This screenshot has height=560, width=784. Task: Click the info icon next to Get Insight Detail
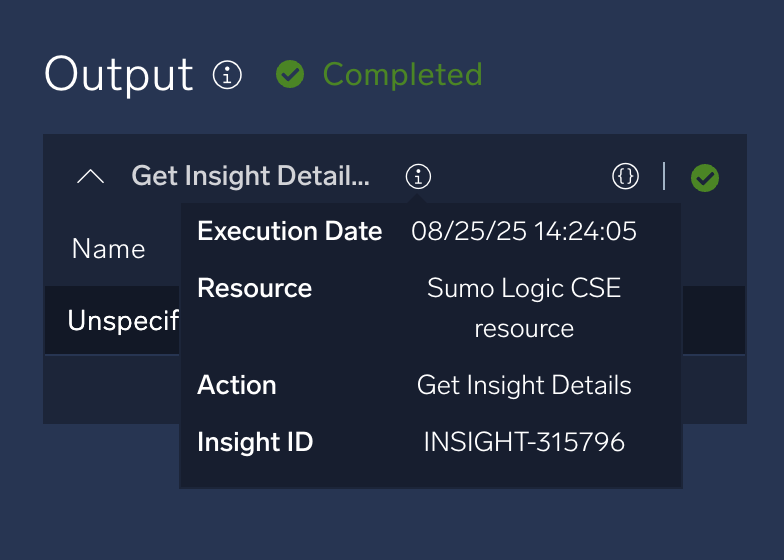click(418, 177)
